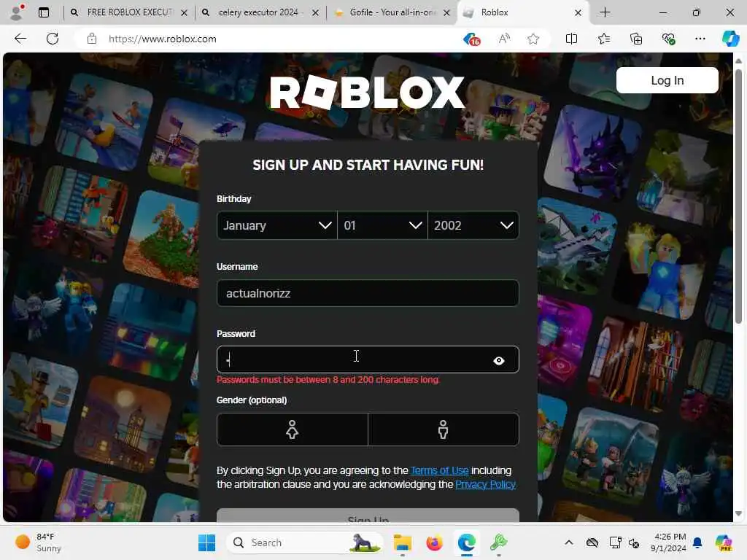This screenshot has width=747, height=560.
Task: Open the birthday day dropdown showing 01
Action: click(382, 225)
